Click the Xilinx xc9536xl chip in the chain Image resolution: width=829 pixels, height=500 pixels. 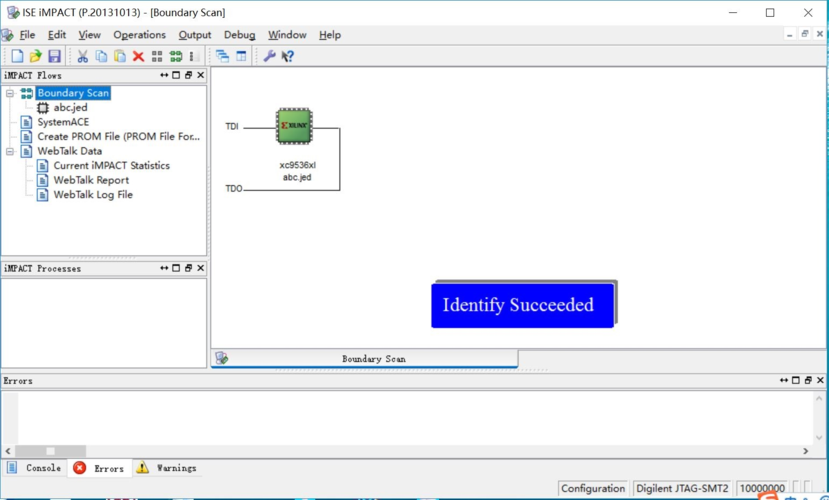(294, 126)
